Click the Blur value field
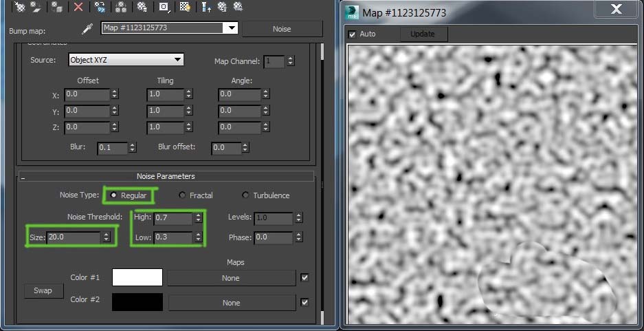Image resolution: width=644 pixels, height=331 pixels. click(x=112, y=148)
